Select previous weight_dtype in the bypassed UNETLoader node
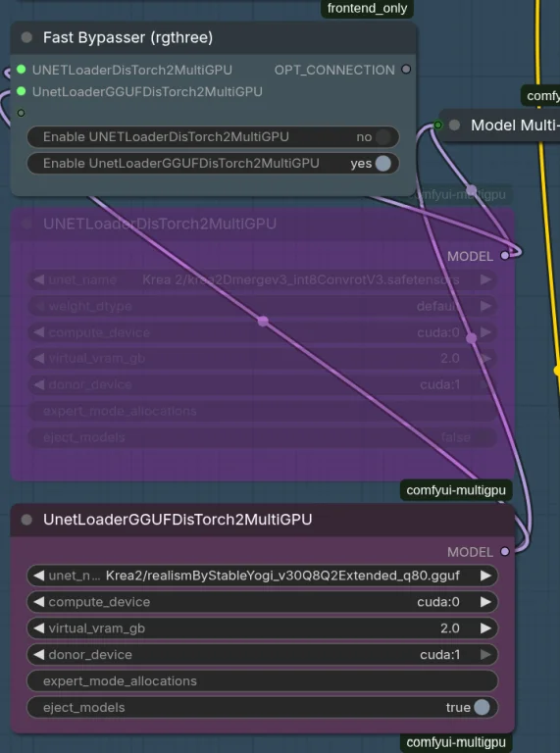560x753 pixels. click(39, 306)
